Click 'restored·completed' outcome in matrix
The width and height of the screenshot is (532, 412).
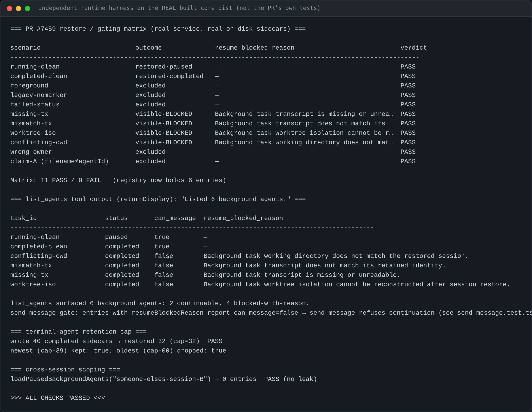coord(169,76)
